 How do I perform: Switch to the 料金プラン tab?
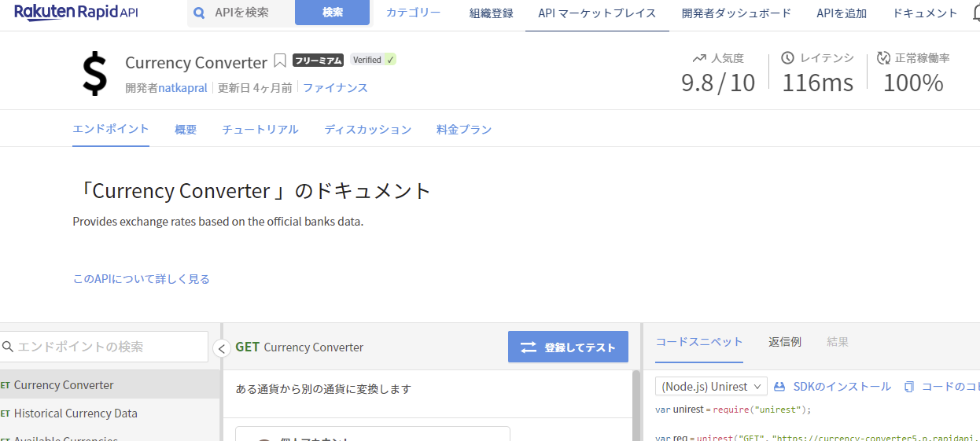pyautogui.click(x=464, y=130)
